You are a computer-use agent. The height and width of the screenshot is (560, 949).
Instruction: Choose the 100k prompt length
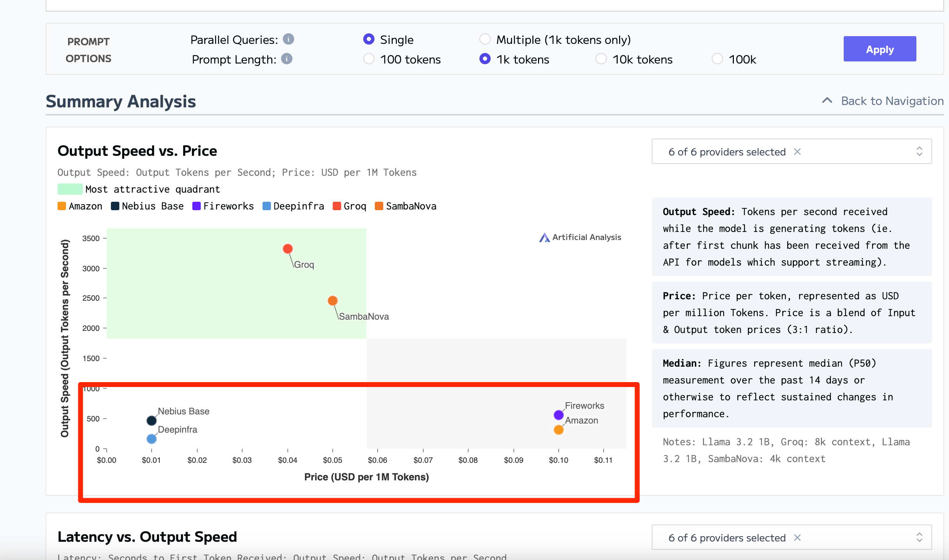717,59
